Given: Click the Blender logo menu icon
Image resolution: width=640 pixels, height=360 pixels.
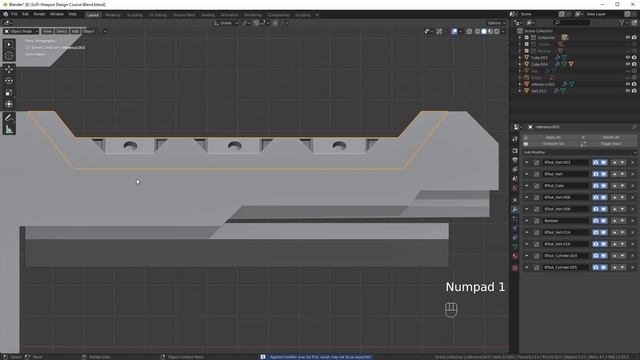Looking at the screenshot, I should [x=6, y=14].
